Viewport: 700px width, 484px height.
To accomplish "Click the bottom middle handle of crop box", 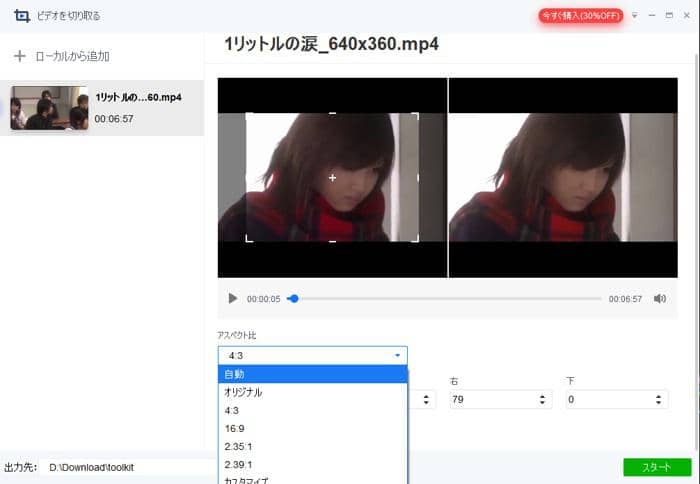I will 332,242.
